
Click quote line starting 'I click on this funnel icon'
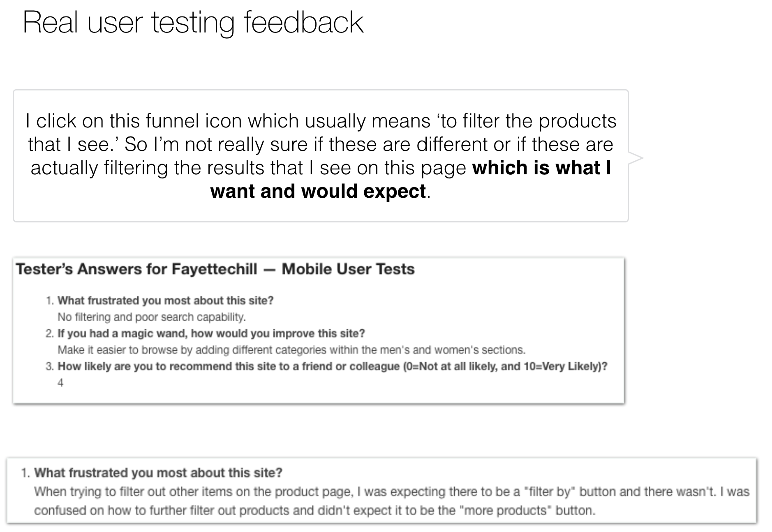(x=321, y=121)
